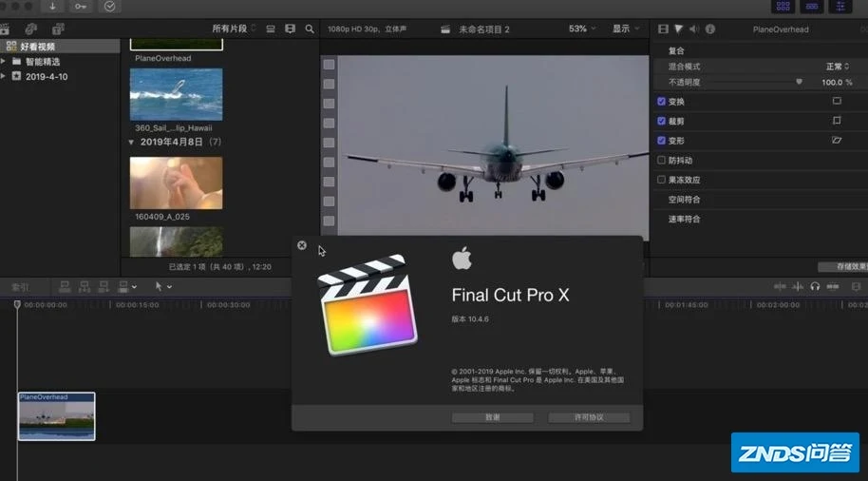Click the 空间符合 spatial conform row
The image size is (868, 481).
tap(760, 200)
